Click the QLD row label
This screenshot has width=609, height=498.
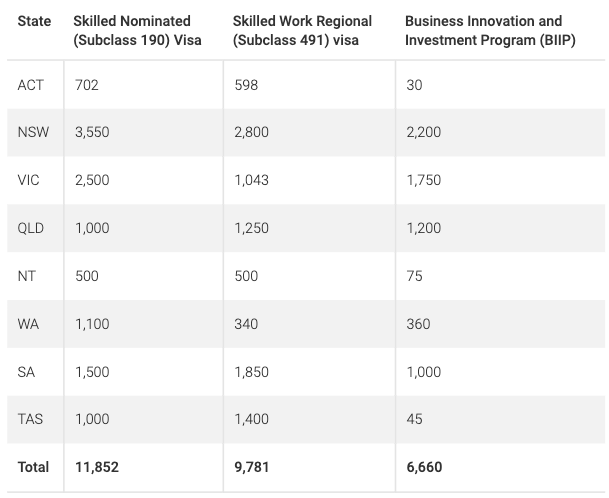pos(30,228)
